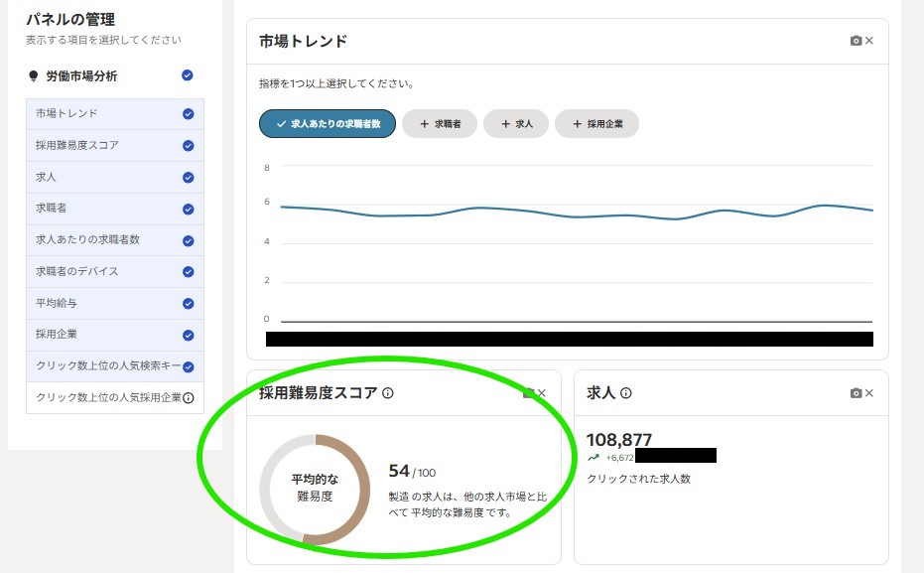Viewport: 924px width, 573px height.
Task: Take snapshot of 求人 panel via camera icon
Action: tap(856, 393)
